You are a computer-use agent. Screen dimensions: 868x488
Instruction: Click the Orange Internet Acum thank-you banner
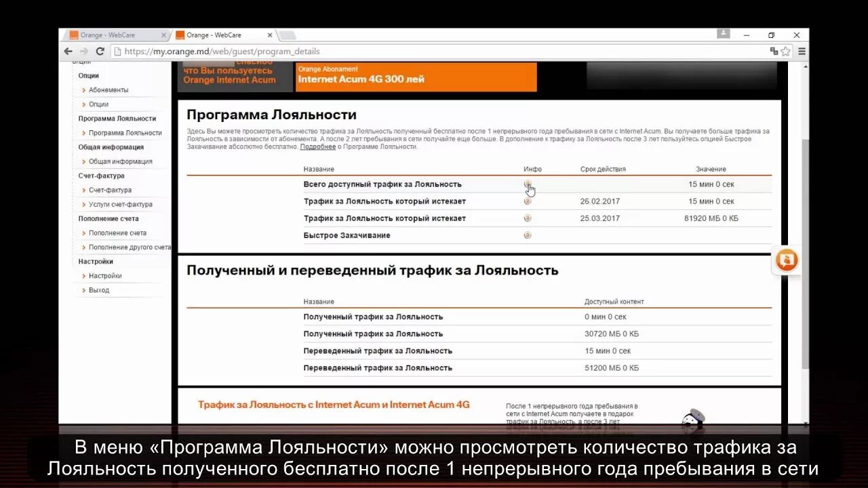[236, 77]
